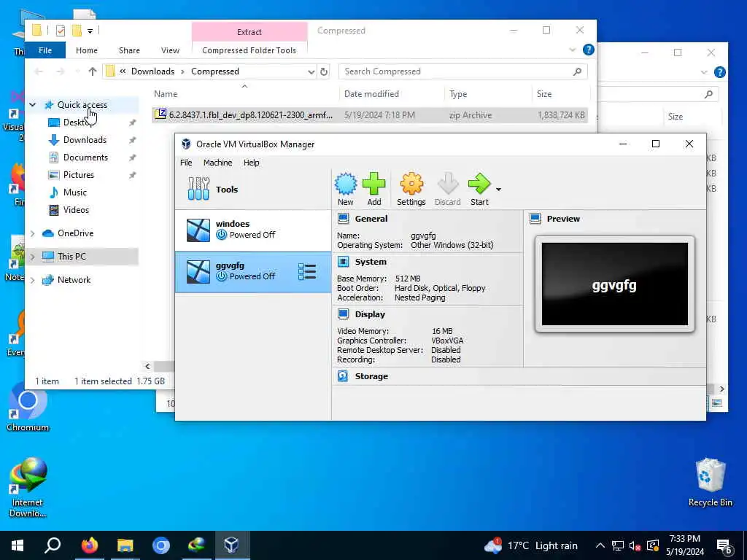Open Videos in Quick access
The image size is (747, 560).
pos(76,210)
